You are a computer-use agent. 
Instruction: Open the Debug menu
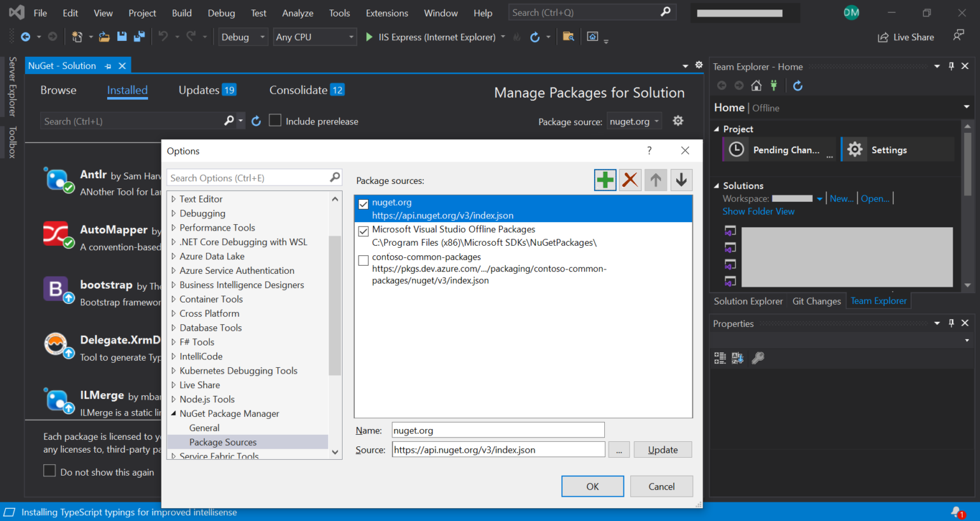(221, 13)
